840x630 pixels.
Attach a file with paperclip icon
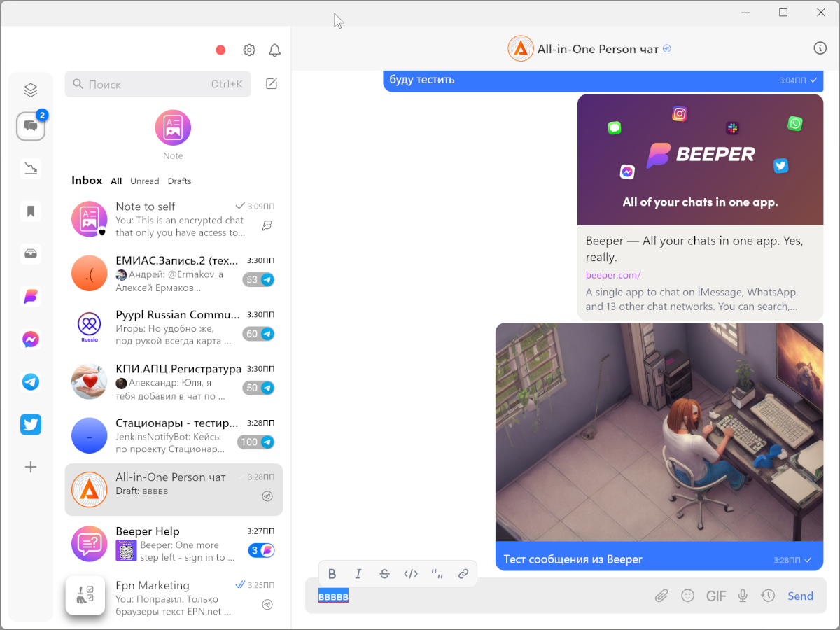pyautogui.click(x=661, y=596)
